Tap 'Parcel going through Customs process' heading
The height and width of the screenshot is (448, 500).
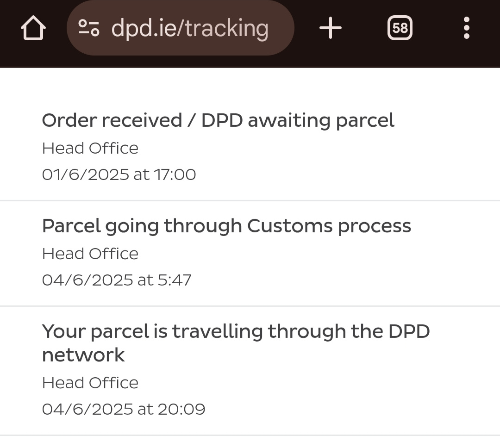click(226, 226)
